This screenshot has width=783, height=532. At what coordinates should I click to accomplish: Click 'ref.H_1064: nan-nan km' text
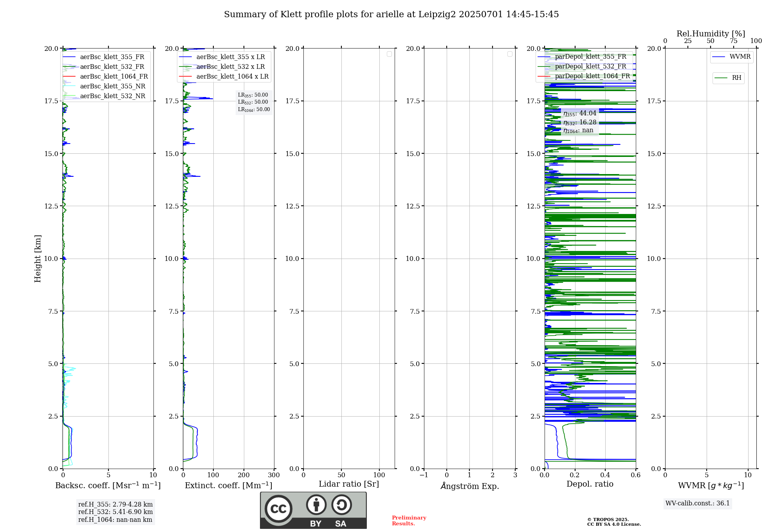[115, 519]
